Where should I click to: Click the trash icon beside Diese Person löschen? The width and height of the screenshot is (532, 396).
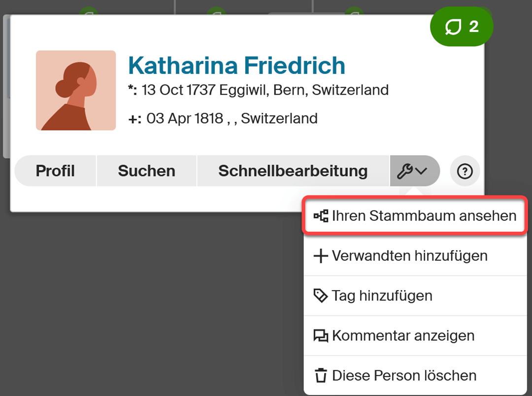[321, 375]
